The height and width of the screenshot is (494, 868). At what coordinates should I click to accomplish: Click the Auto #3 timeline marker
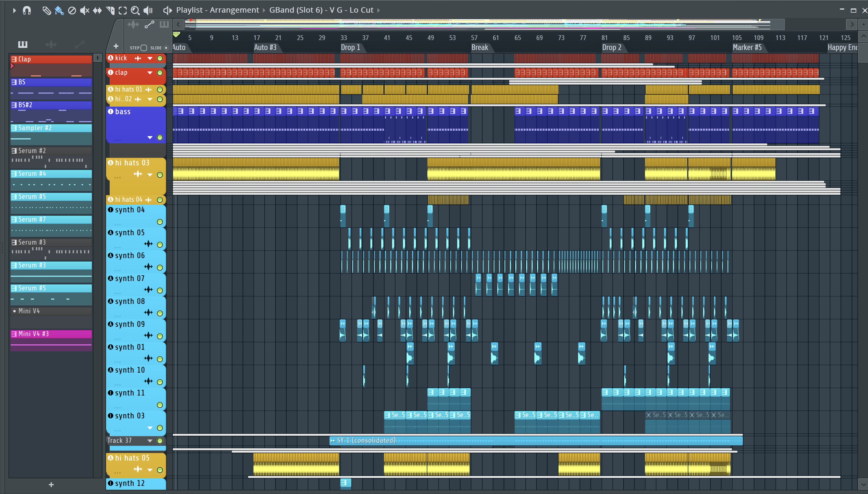click(x=265, y=48)
